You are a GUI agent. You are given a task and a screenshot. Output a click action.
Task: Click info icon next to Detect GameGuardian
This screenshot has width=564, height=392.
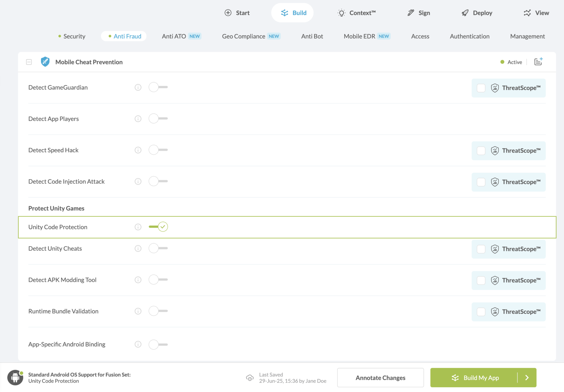[138, 87]
